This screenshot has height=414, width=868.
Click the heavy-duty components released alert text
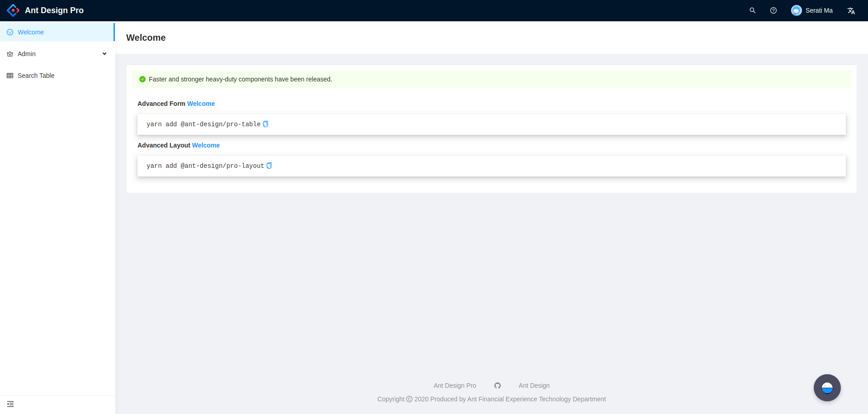click(240, 79)
